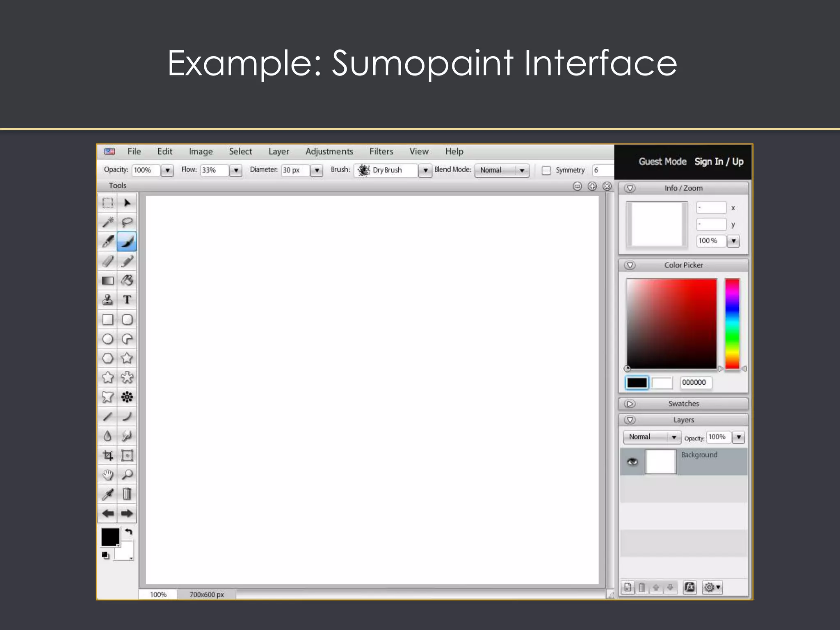Select the Pie shape tool

pos(127,339)
